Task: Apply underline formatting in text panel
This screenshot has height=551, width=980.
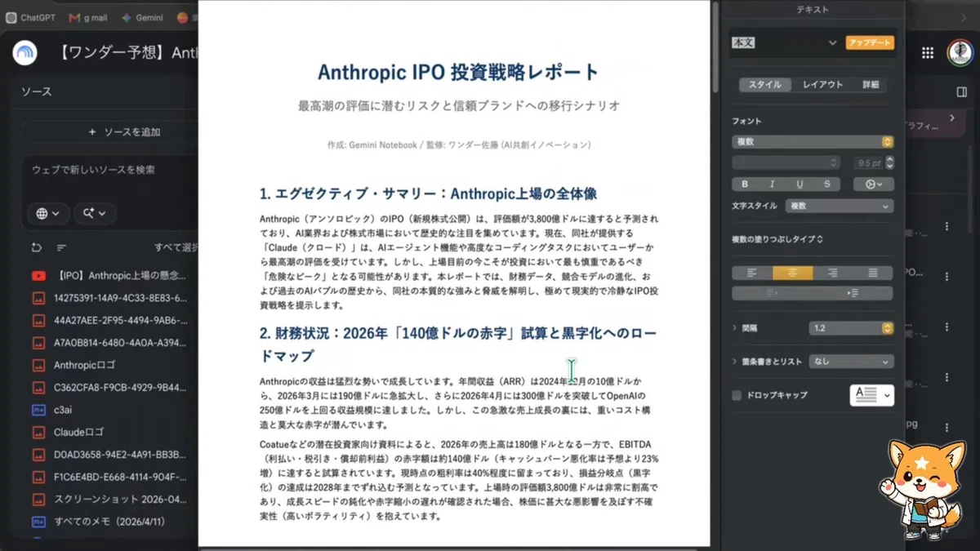Action: click(800, 184)
